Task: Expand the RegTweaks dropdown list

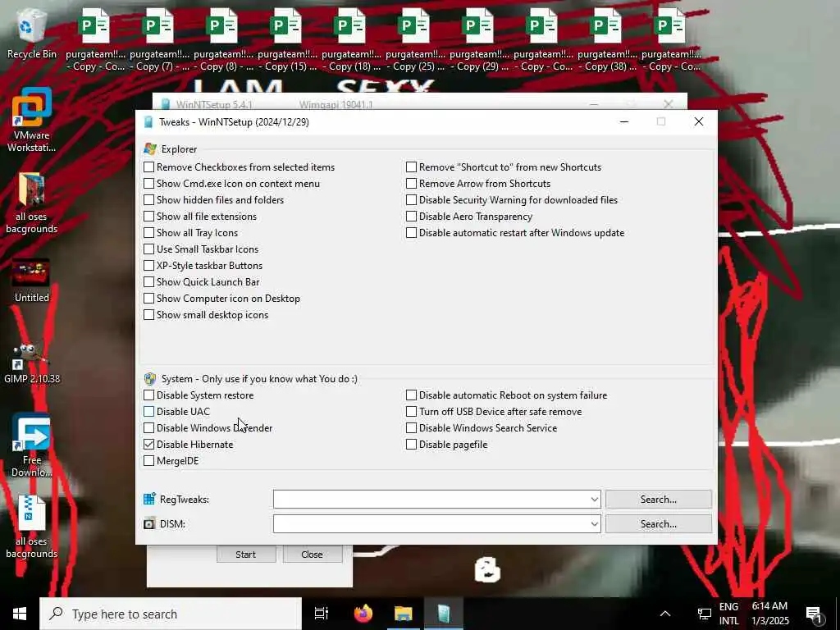Action: [594, 500]
